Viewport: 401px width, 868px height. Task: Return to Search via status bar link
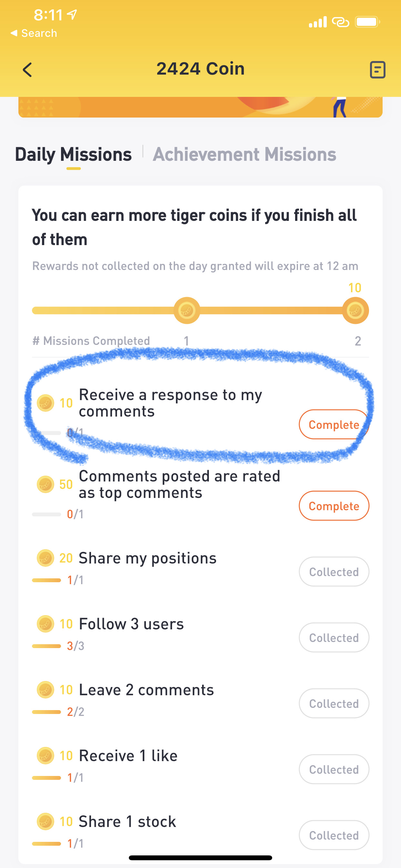point(34,33)
